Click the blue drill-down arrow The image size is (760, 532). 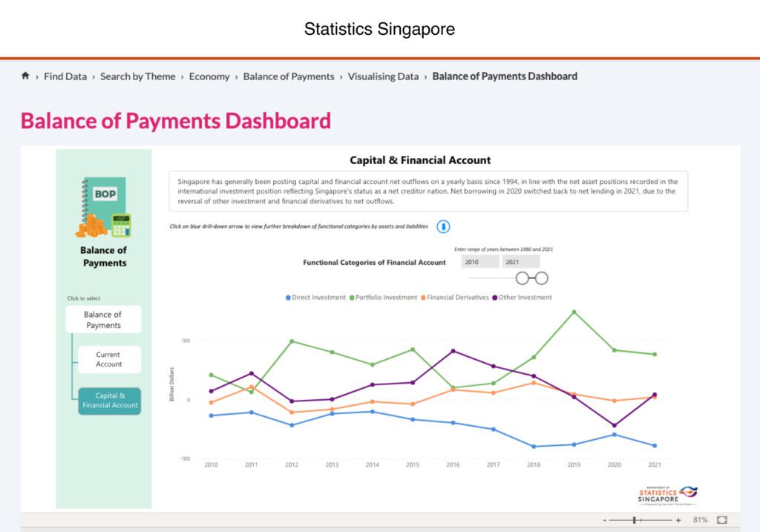(443, 227)
